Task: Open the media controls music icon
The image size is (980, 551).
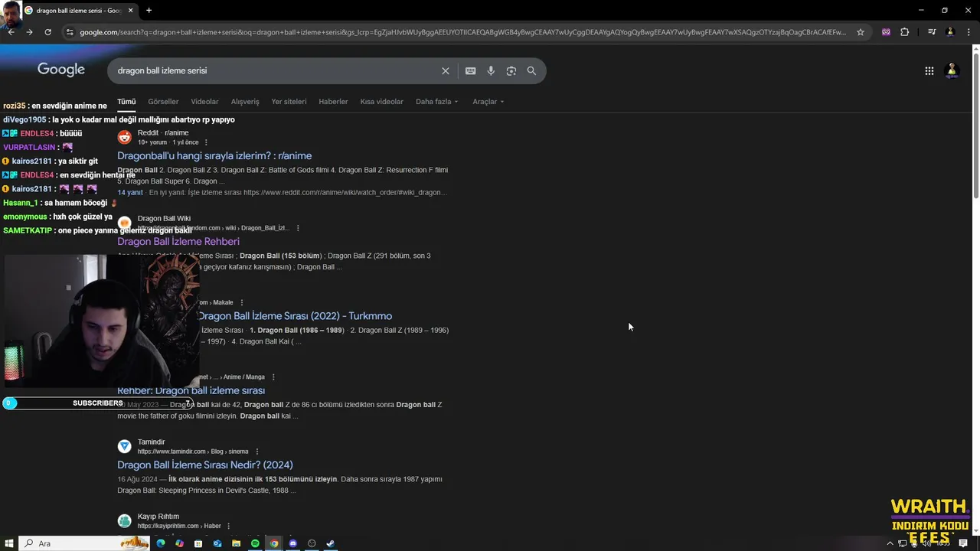Action: pos(932,32)
